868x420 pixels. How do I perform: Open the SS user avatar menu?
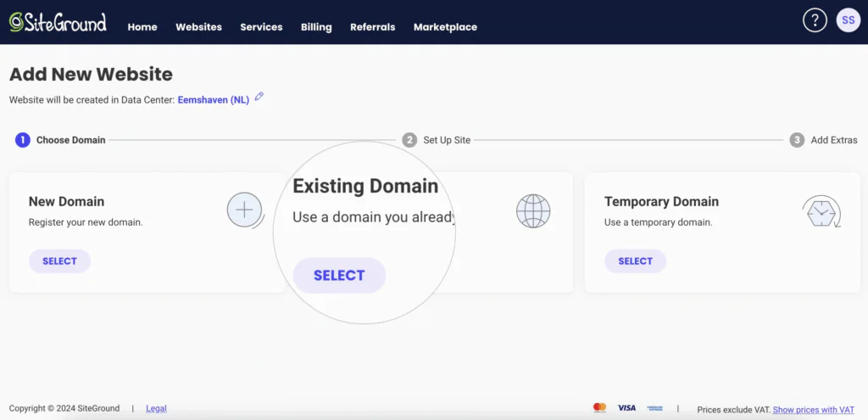849,21
